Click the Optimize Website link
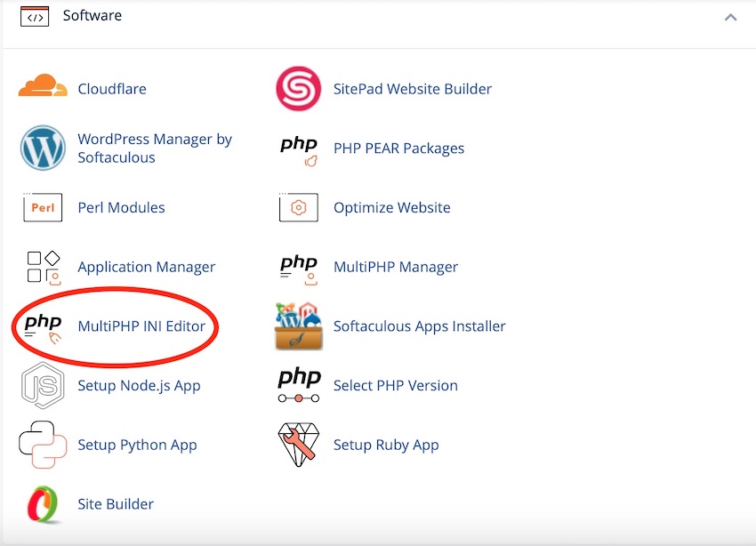756x546 pixels. pos(392,208)
